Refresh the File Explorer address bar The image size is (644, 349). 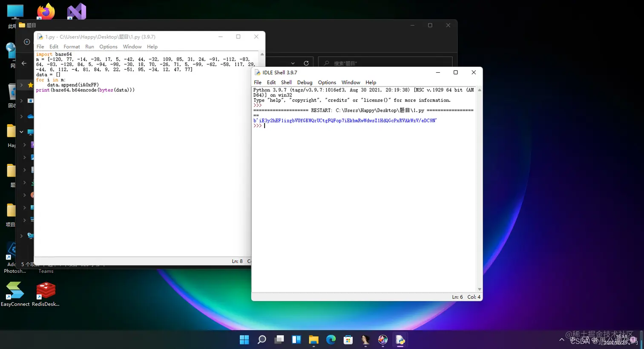(306, 63)
